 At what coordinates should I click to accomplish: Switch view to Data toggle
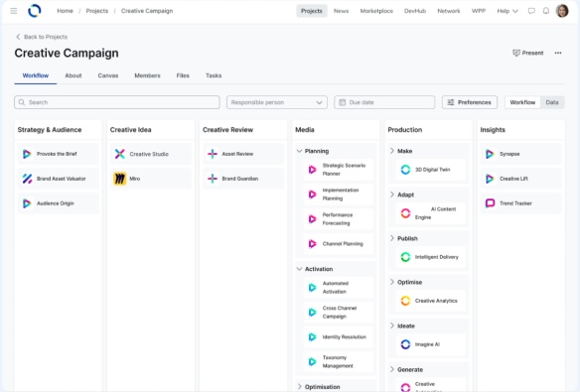click(x=552, y=102)
